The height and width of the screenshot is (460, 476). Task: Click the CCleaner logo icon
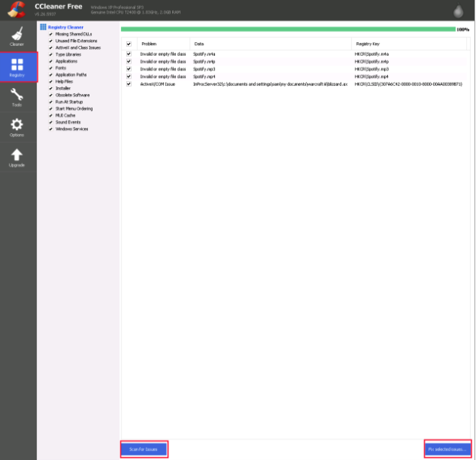16,9
